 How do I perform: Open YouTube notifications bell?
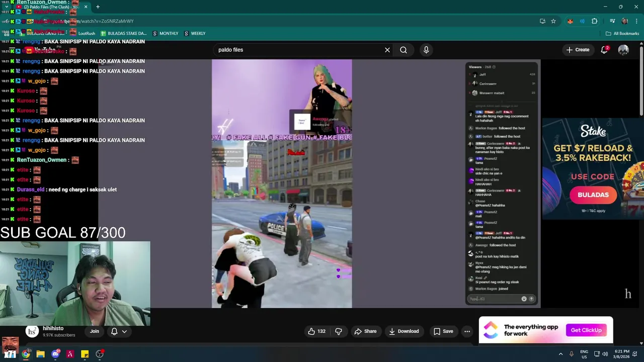(x=604, y=50)
